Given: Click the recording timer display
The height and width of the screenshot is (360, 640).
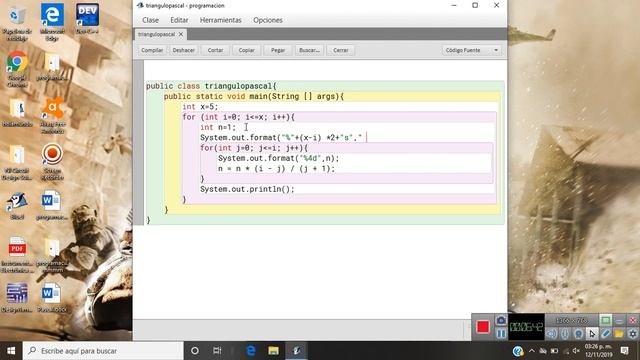Looking at the screenshot, I should click(527, 327).
